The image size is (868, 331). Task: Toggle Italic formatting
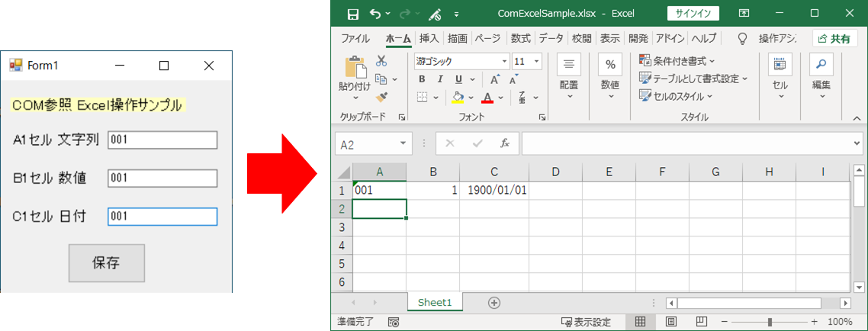(440, 79)
